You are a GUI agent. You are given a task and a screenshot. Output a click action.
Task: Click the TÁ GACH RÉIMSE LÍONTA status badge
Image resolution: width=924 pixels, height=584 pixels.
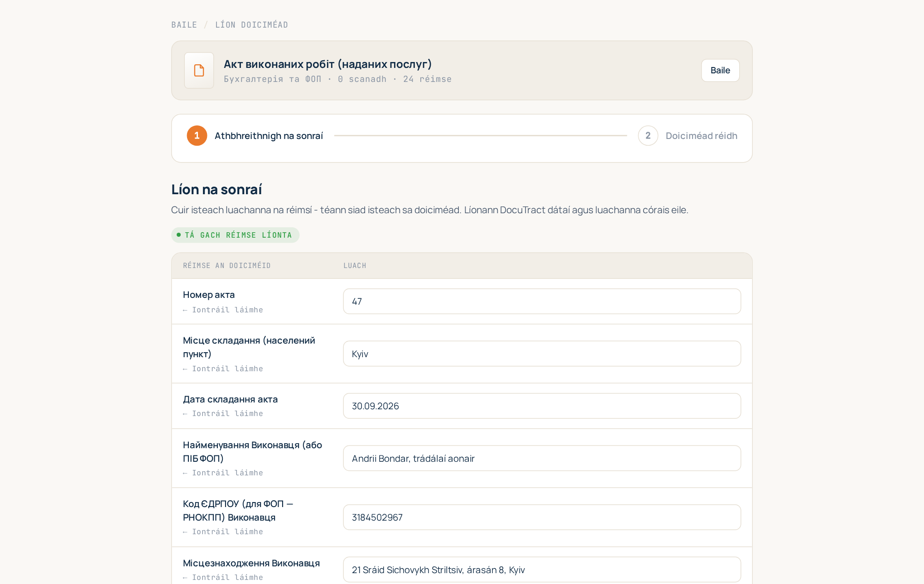tap(235, 235)
